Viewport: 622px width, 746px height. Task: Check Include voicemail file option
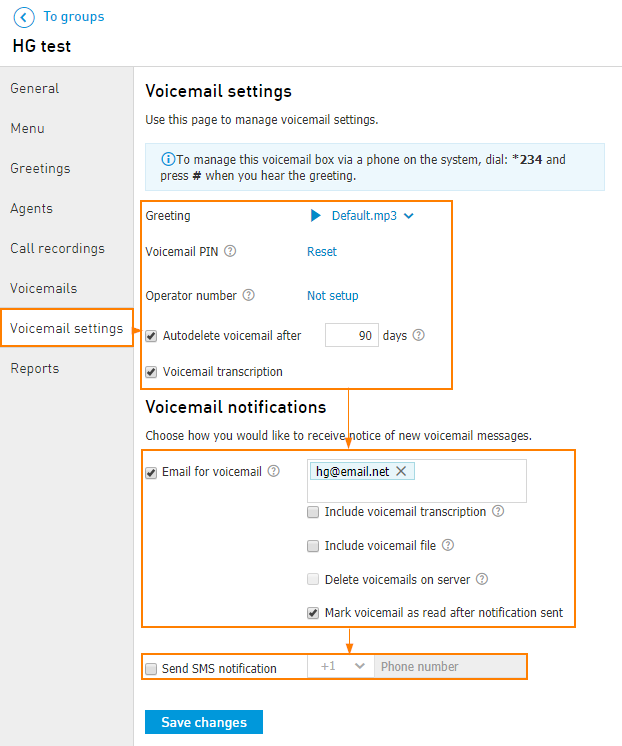coord(314,546)
